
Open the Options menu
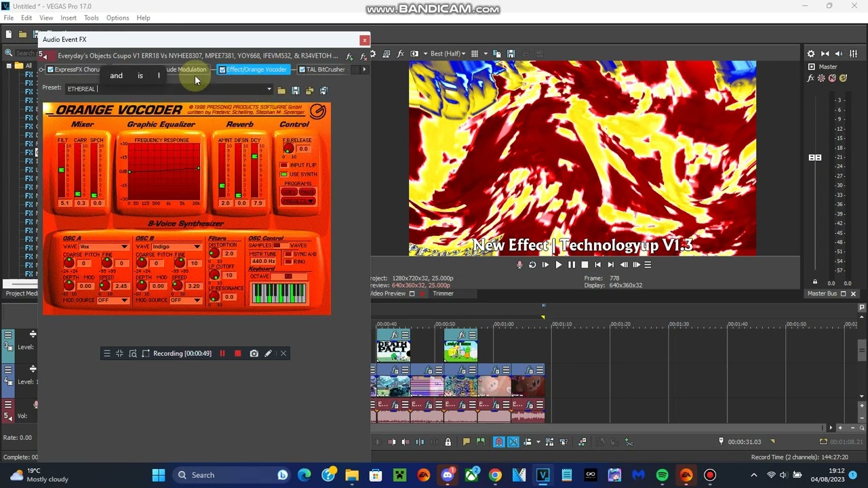coord(117,18)
